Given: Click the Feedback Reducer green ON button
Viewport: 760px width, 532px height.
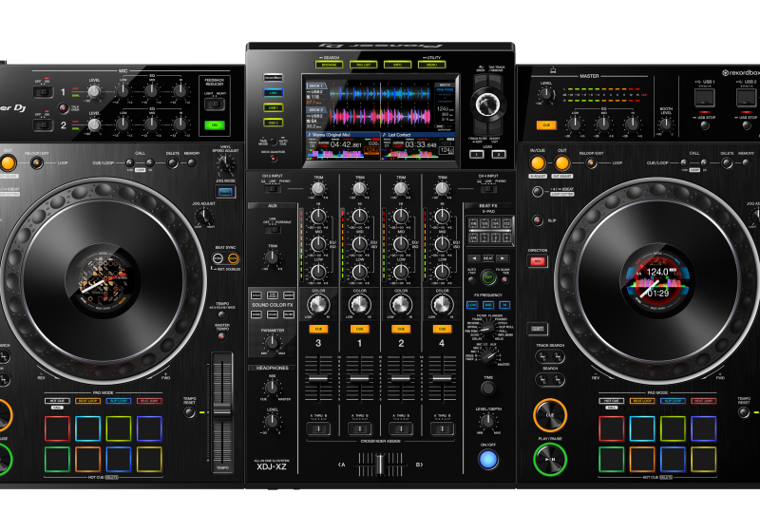Looking at the screenshot, I should pyautogui.click(x=215, y=125).
